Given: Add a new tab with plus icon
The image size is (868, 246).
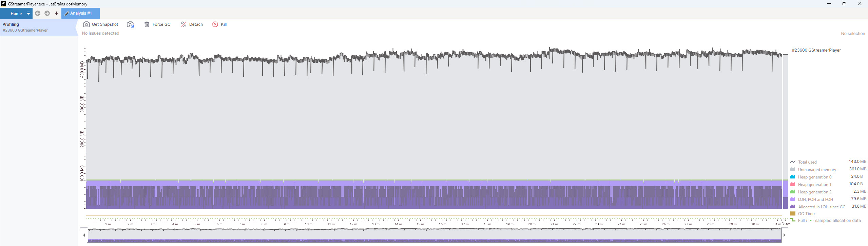Looking at the screenshot, I should [x=57, y=13].
